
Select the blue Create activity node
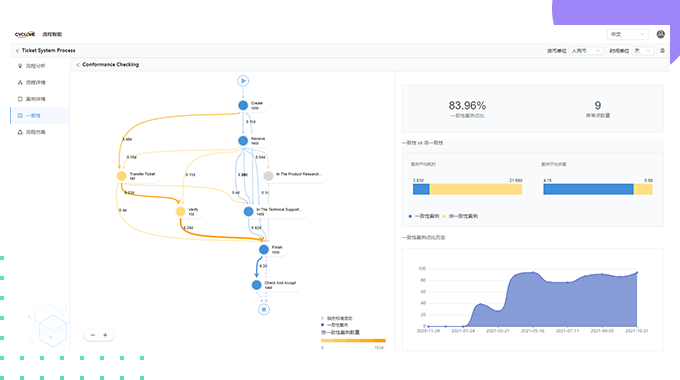[x=243, y=105]
